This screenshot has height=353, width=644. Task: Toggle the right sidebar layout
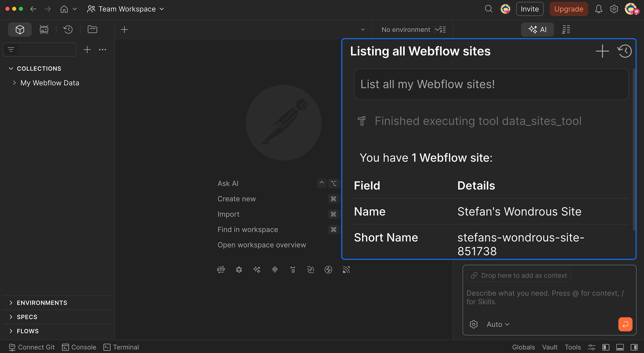pyautogui.click(x=634, y=347)
